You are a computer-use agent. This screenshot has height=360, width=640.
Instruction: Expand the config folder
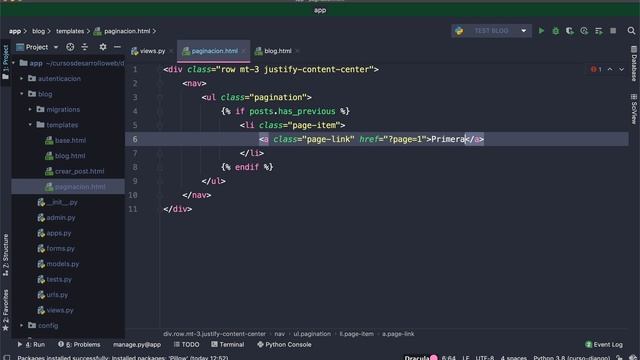pos(22,325)
